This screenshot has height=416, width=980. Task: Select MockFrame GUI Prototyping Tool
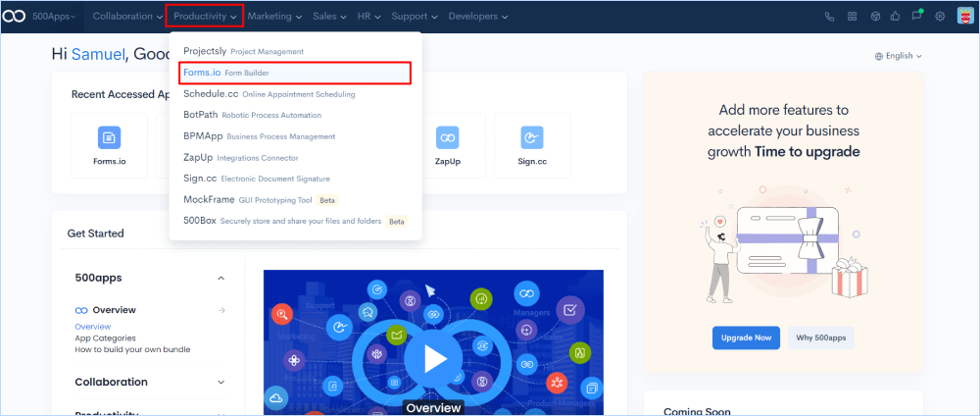click(x=295, y=199)
